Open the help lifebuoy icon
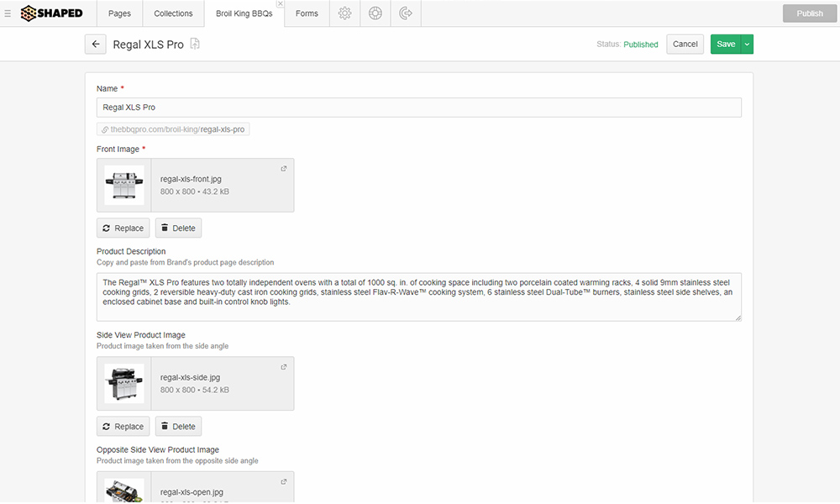Image resolution: width=840 pixels, height=504 pixels. (x=375, y=13)
